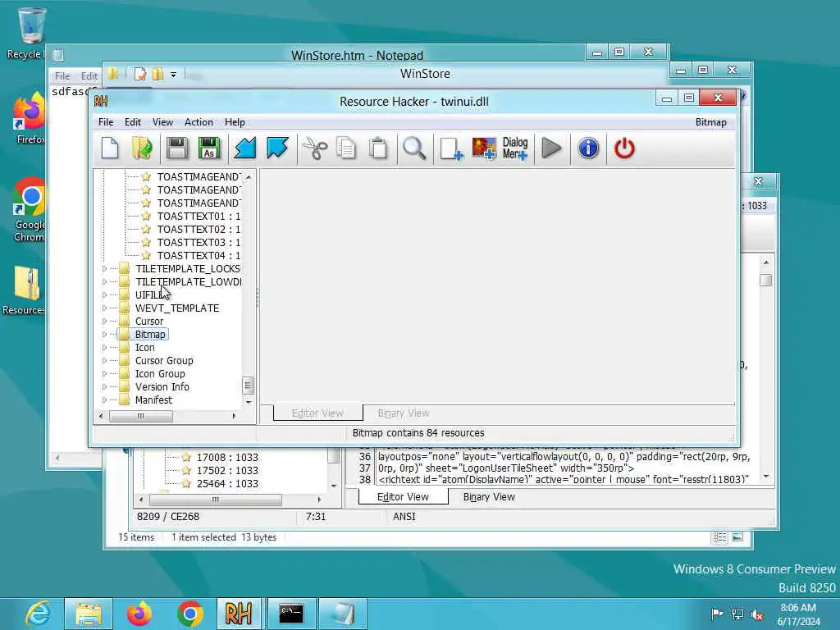Select the TOASTTEXT04 : 1 tree item
Screen dimensions: 840x630
pyautogui.click(x=199, y=256)
